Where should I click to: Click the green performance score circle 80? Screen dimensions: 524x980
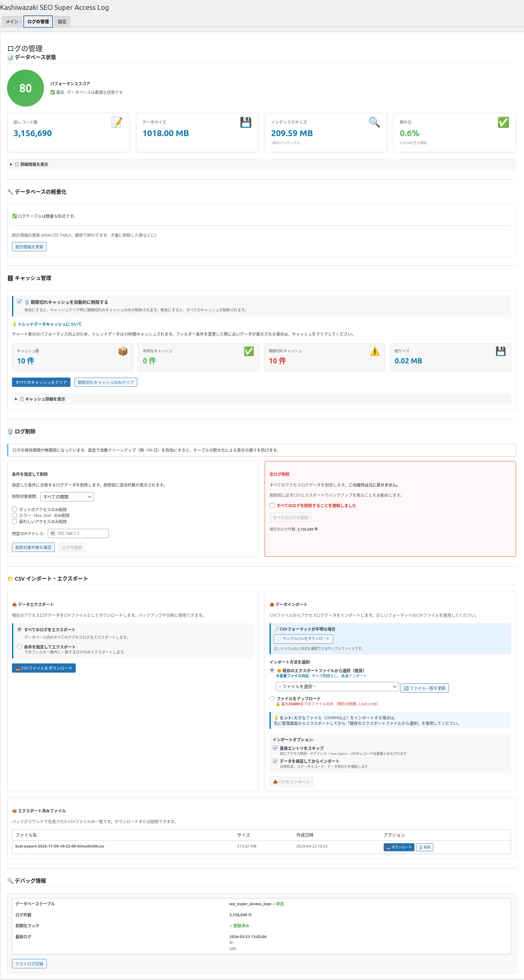click(x=26, y=88)
